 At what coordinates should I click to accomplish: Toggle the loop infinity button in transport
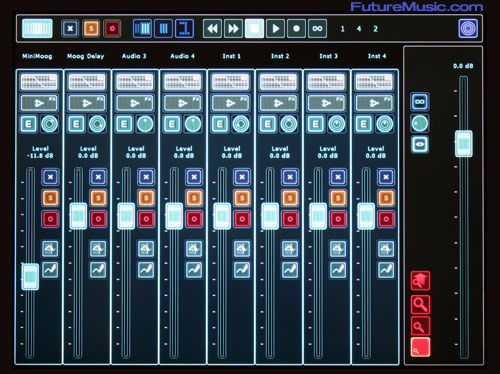point(317,29)
